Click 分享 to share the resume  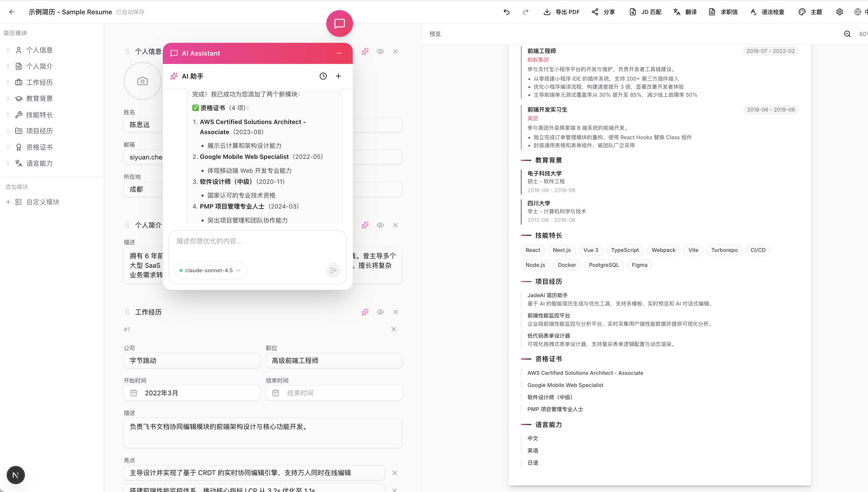click(x=604, y=12)
